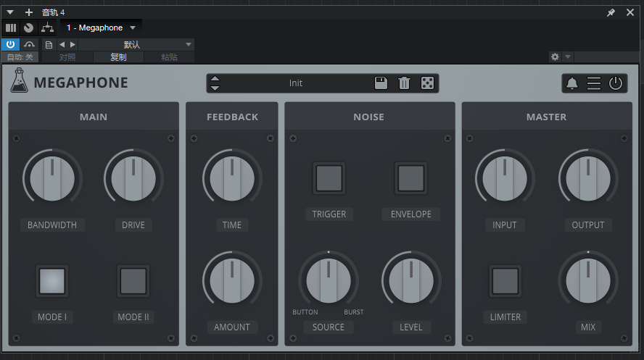
Task: Click the BURST source label
Action: click(x=354, y=312)
